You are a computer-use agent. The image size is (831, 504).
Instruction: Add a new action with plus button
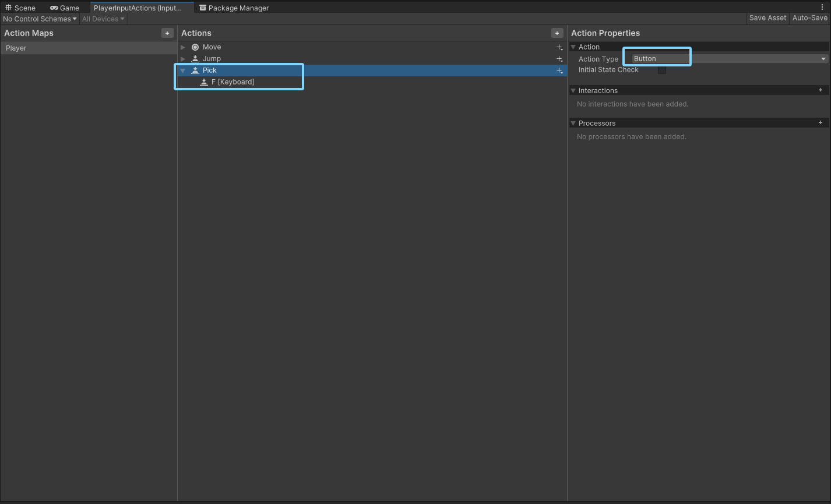(557, 33)
